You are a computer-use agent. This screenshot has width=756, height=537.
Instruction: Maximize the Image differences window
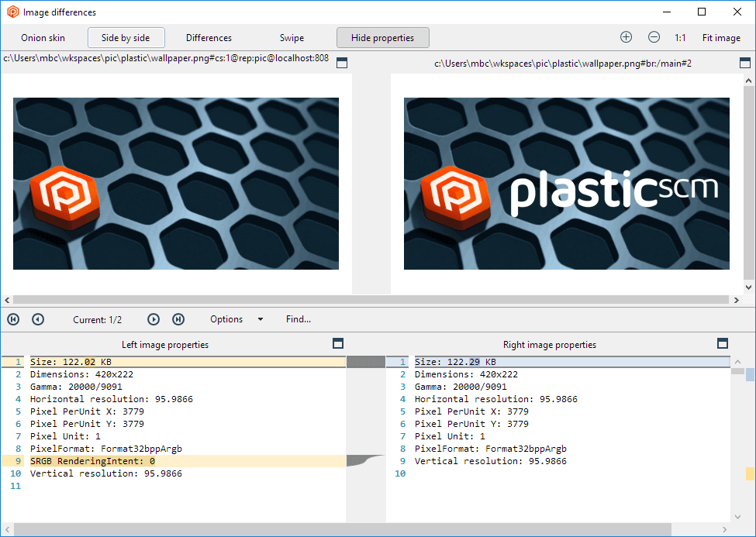point(702,12)
